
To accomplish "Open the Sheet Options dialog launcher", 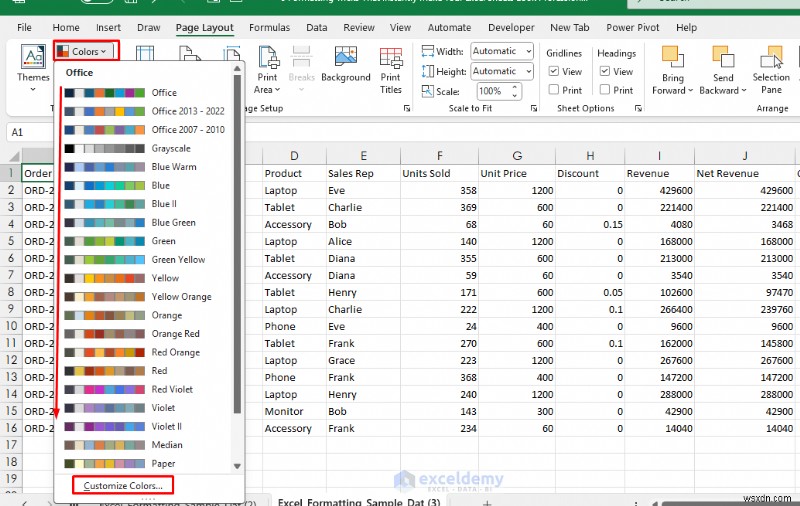I will pos(638,108).
